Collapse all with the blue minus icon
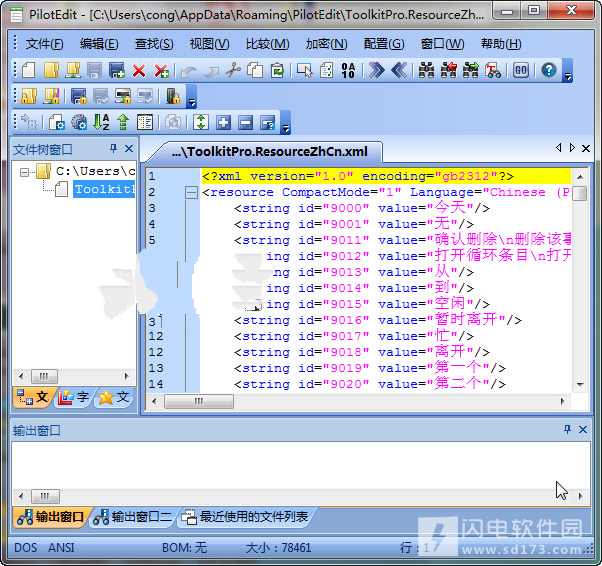The height and width of the screenshot is (566, 602). [x=246, y=122]
